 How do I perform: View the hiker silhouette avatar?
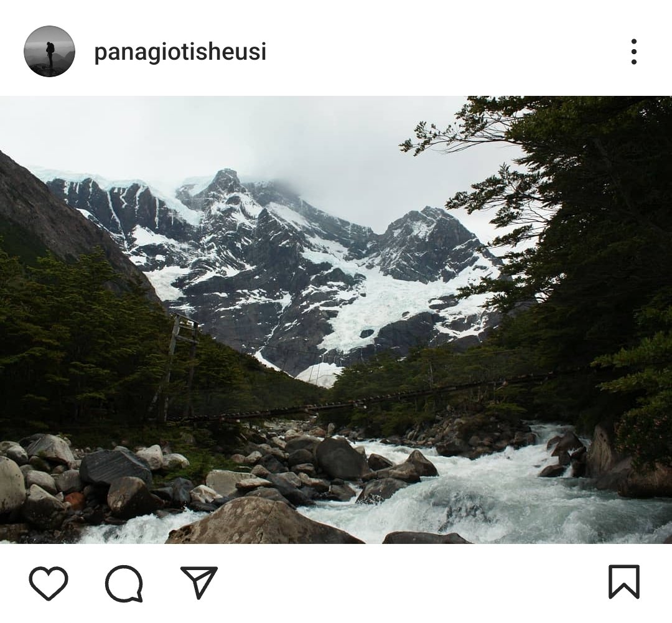click(49, 52)
